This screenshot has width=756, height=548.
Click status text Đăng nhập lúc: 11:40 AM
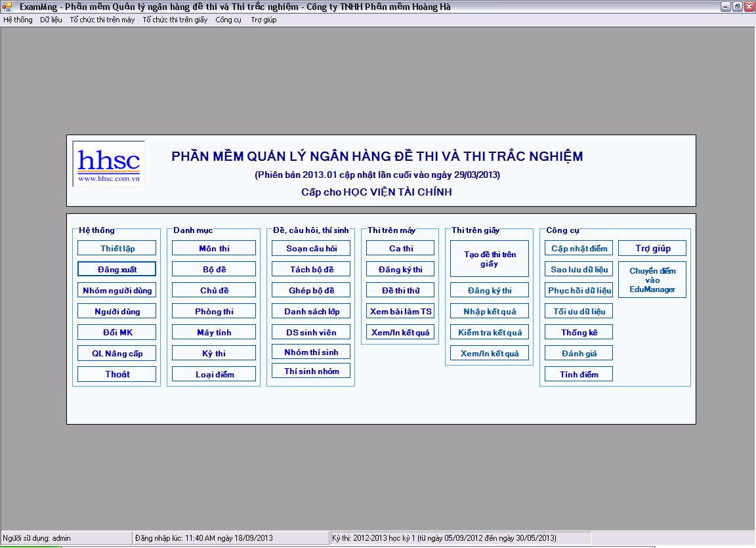(203, 538)
